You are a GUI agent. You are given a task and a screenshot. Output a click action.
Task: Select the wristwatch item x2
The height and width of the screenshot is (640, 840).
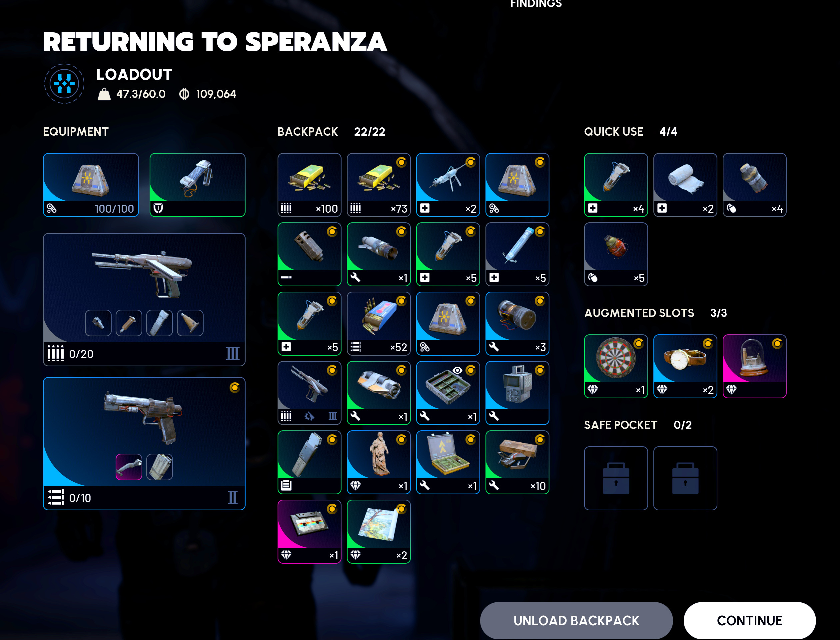(685, 366)
